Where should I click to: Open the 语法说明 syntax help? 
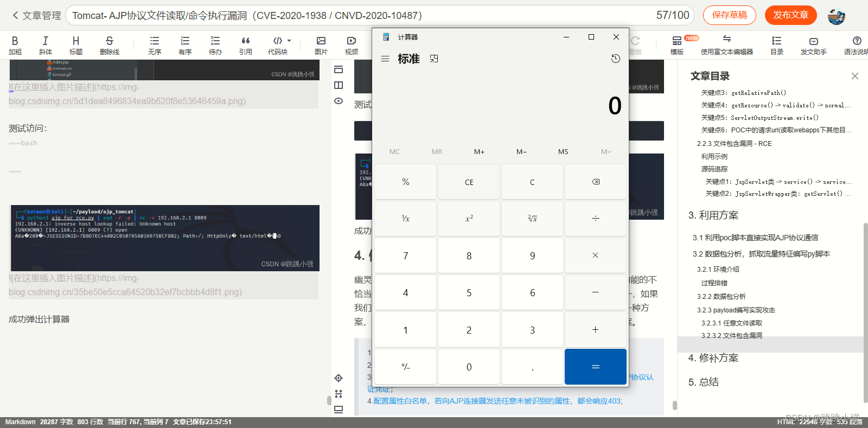tap(856, 46)
